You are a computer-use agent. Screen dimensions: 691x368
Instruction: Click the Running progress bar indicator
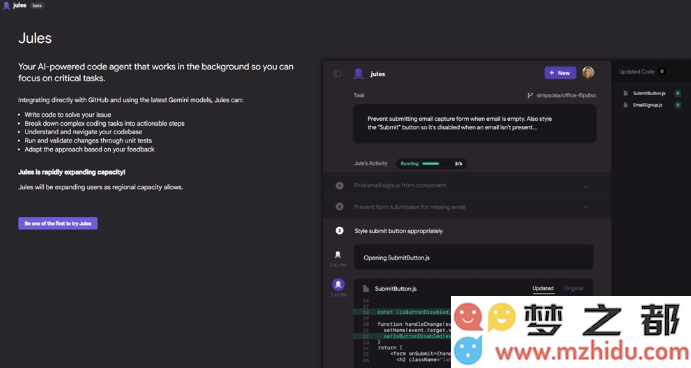(432, 164)
